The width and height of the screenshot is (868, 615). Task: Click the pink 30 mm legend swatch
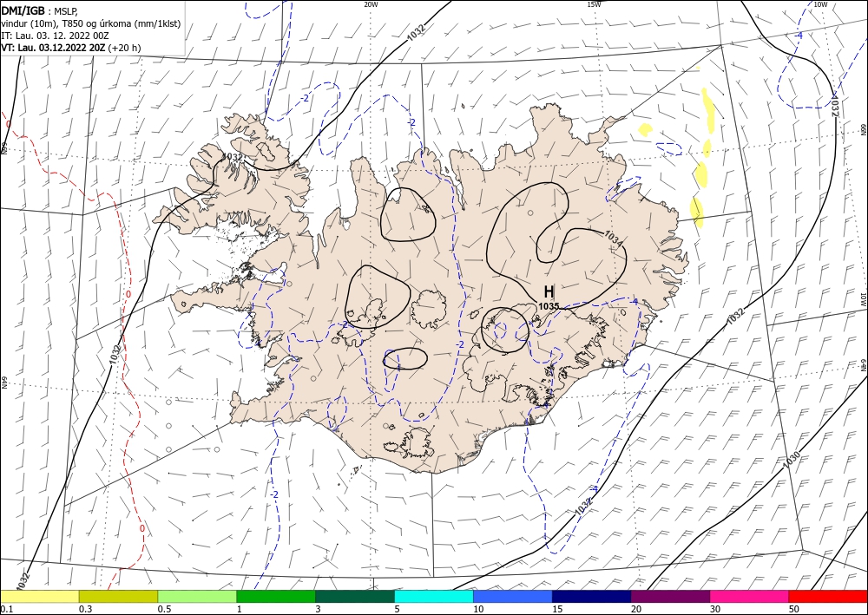(750, 596)
